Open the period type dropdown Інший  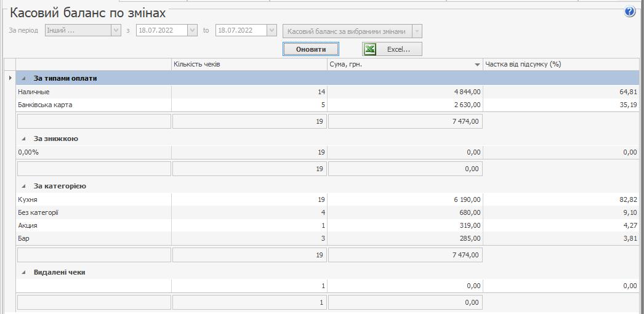pyautogui.click(x=116, y=30)
